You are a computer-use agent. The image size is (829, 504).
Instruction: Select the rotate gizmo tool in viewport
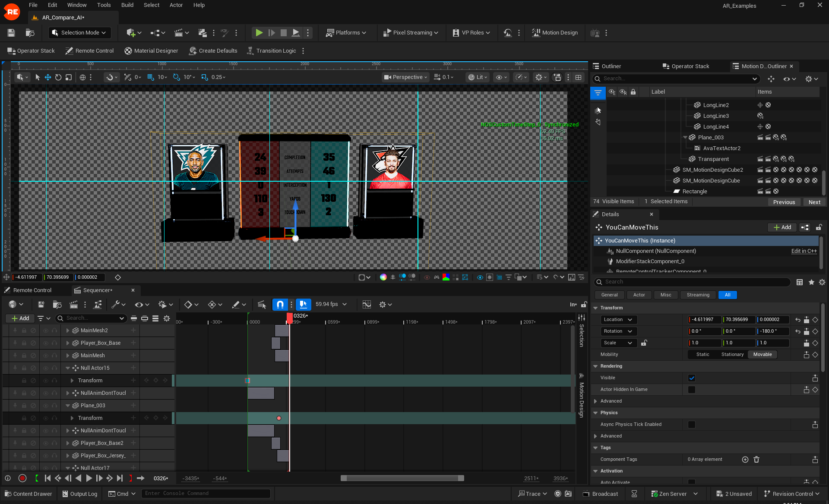pos(58,77)
